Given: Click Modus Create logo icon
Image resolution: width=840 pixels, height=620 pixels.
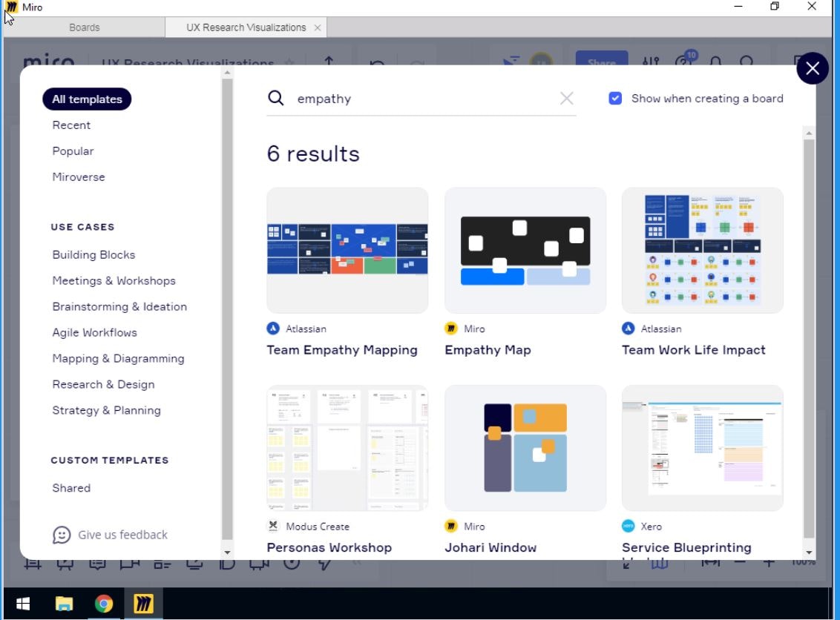Looking at the screenshot, I should pos(273,526).
